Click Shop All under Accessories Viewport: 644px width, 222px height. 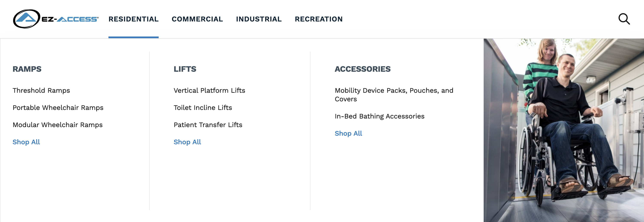tap(348, 133)
